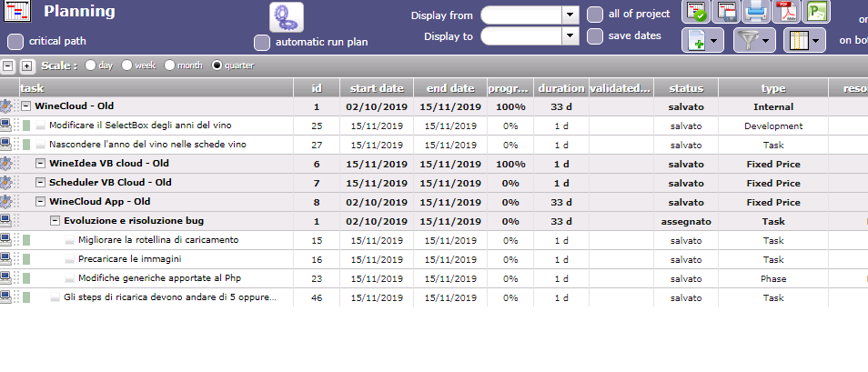Image resolution: width=868 pixels, height=372 pixels.
Task: Open the column selector dropdown
Action: coord(805,40)
